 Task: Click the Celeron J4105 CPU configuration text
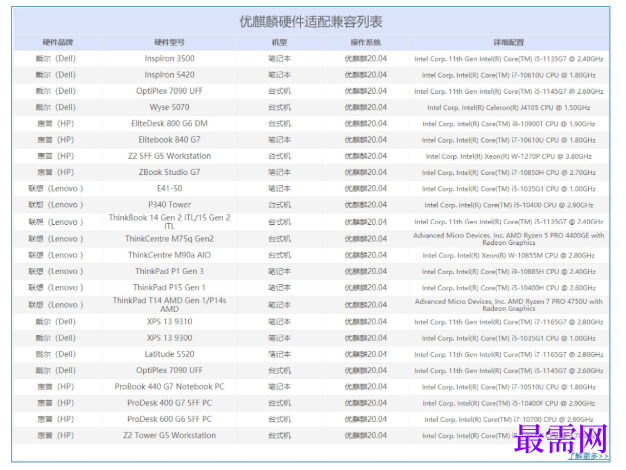click(509, 107)
